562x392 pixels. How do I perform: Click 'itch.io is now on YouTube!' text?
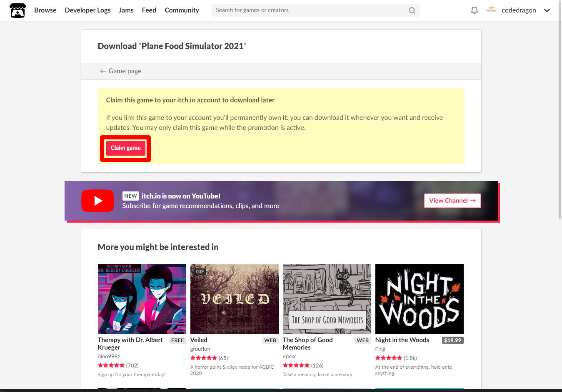181,196
